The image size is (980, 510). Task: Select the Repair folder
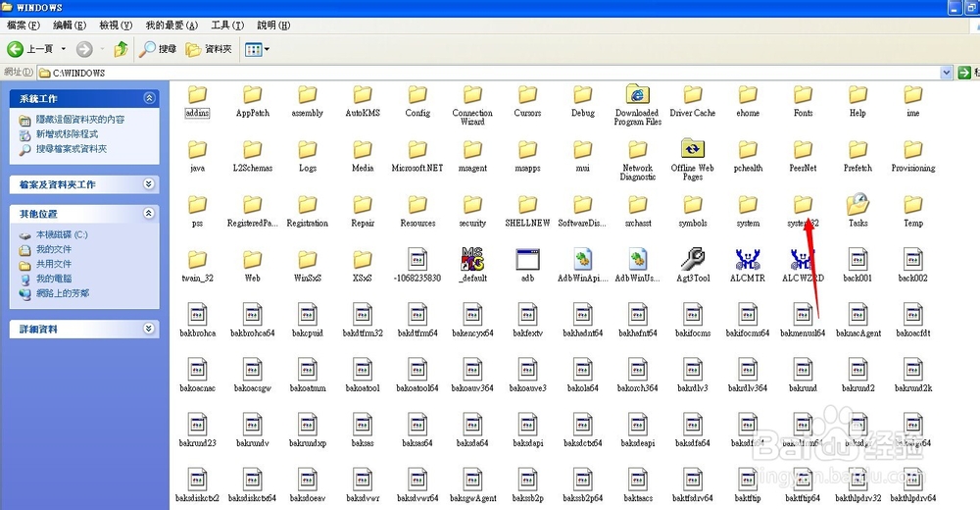pos(363,211)
